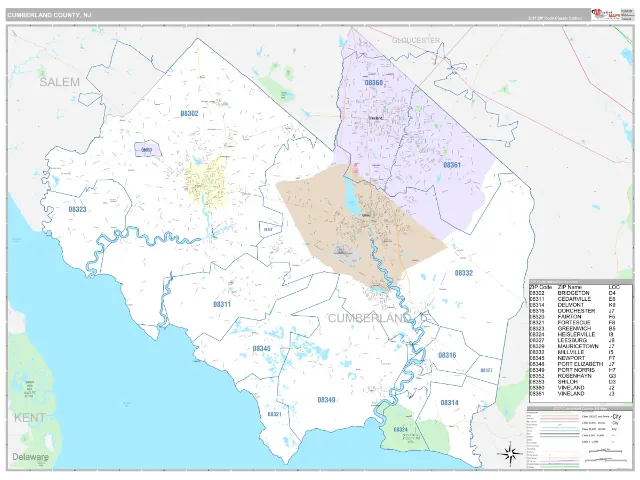The height and width of the screenshot is (480, 640).
Task: Select the MAURICETOWN row in the ZIP table
Action: click(576, 346)
